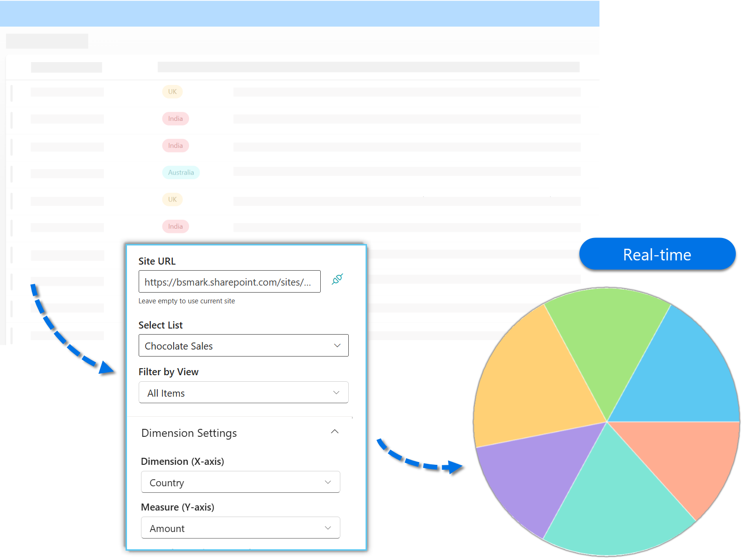Open the Measure (Y-axis) Amount dropdown

240,528
